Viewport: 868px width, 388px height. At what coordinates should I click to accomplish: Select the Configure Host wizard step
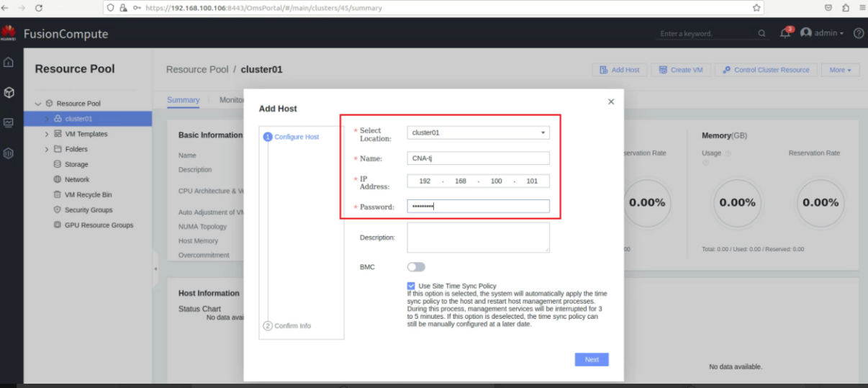(x=291, y=137)
